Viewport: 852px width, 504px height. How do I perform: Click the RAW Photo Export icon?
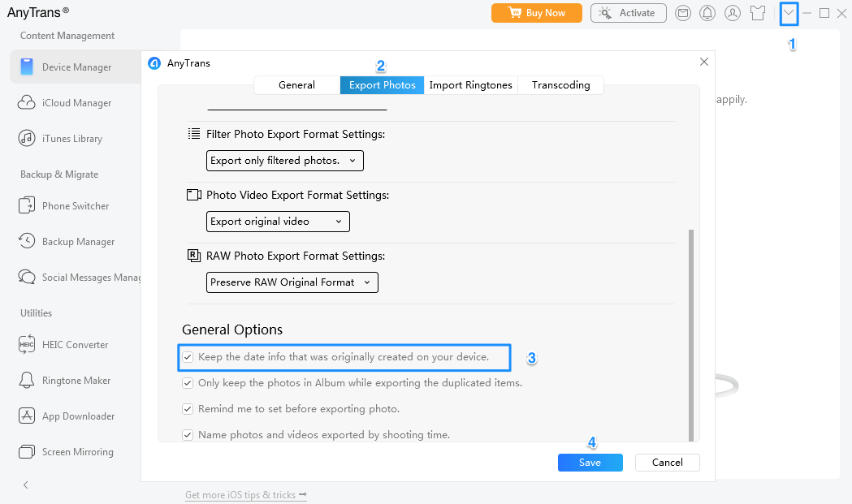pos(194,256)
